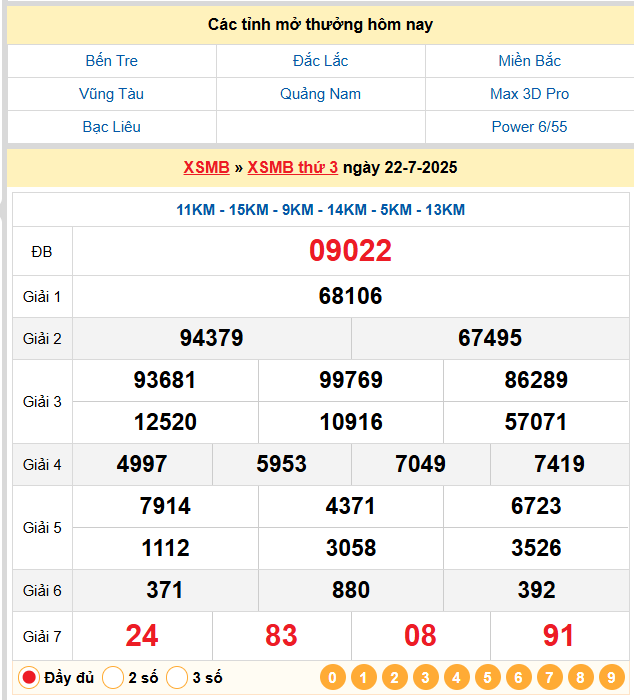Click the Giải 3 number 93681
The image size is (634, 700).
click(x=165, y=380)
